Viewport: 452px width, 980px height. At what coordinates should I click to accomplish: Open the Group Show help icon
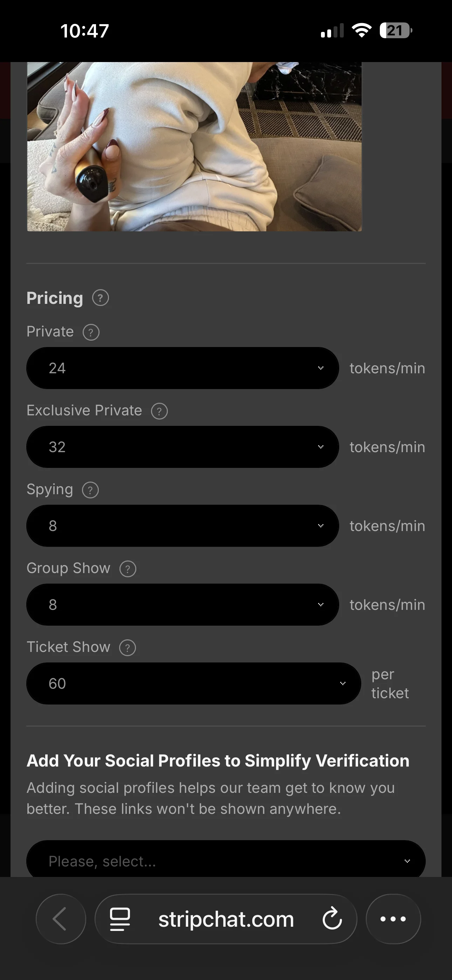(128, 569)
